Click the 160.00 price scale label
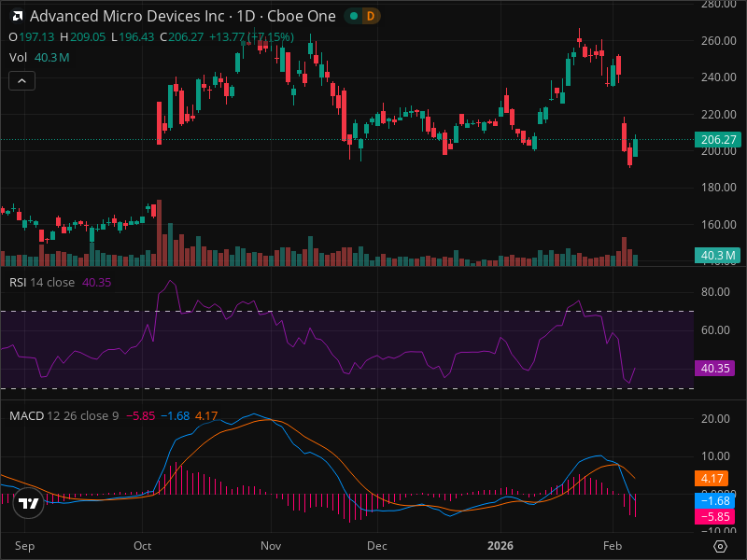The image size is (747, 560). point(718,224)
